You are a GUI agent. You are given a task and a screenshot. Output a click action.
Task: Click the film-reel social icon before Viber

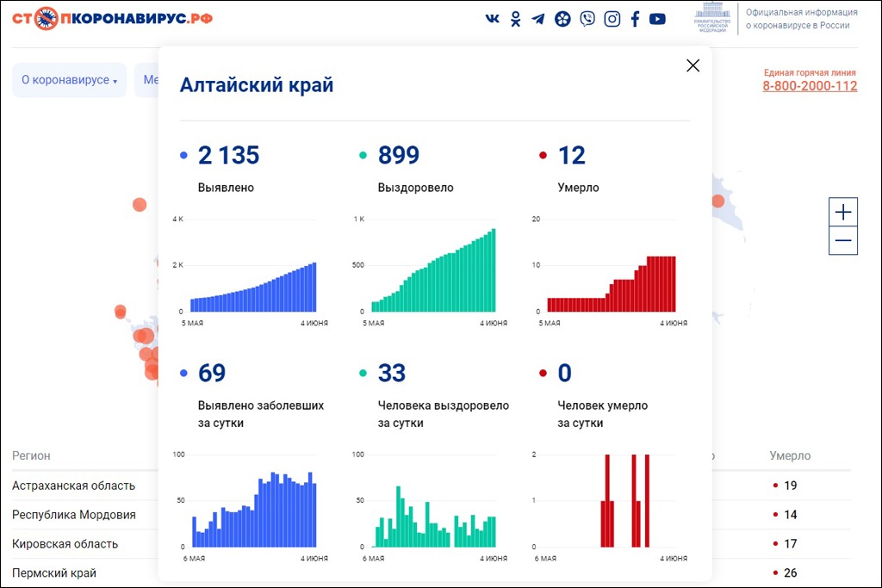point(562,19)
